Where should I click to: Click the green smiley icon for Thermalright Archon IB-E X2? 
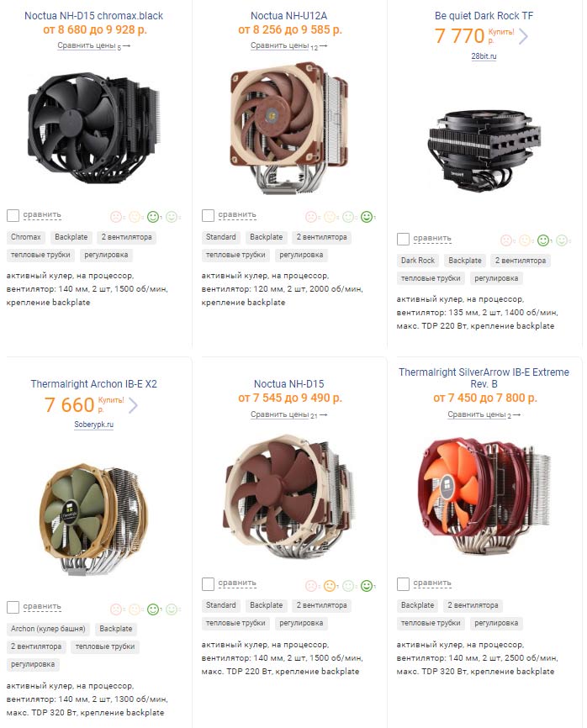tap(153, 609)
